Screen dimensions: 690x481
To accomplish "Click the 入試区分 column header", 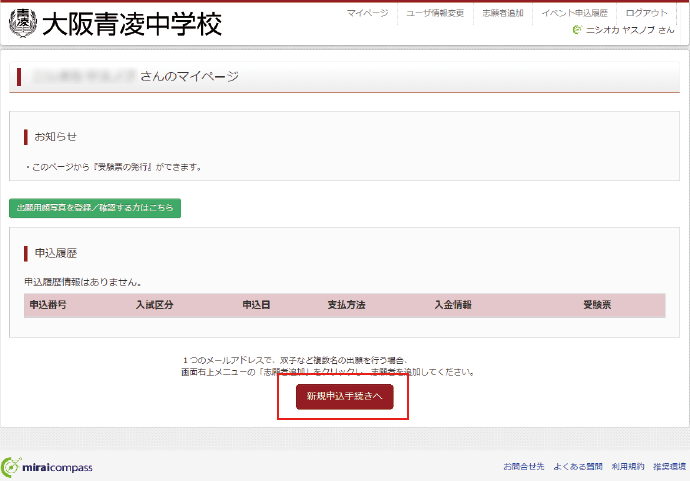I will click(154, 305).
